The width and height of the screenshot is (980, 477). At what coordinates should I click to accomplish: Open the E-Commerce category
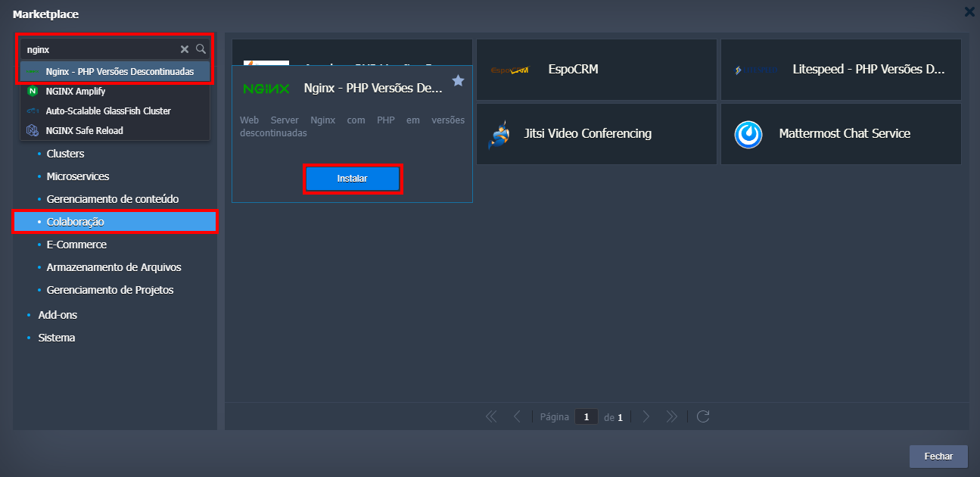coord(76,245)
